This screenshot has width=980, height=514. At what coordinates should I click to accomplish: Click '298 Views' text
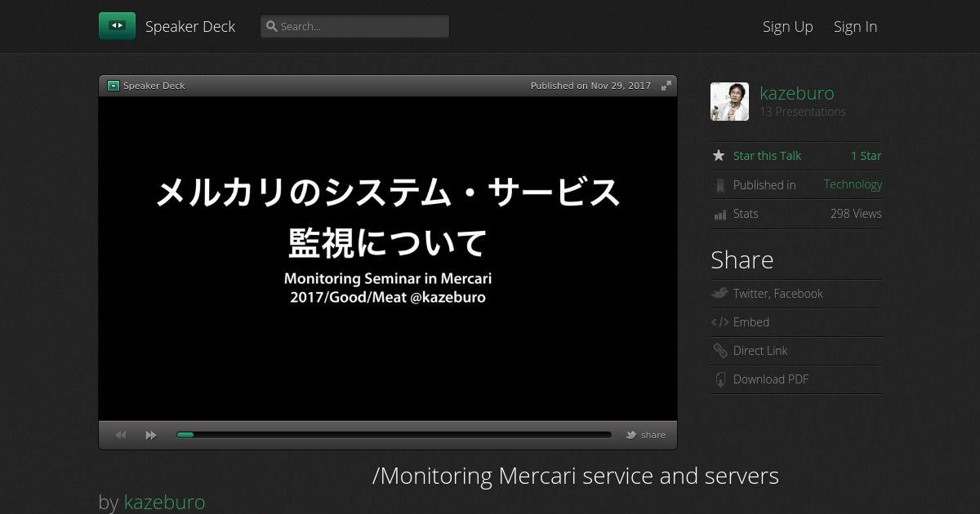tap(856, 214)
